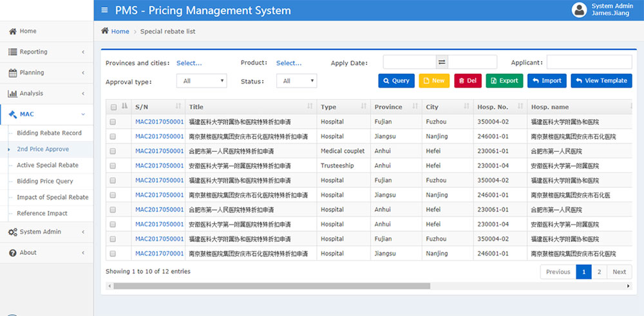Check the Medical couplet row checkbox
The image size is (644, 316).
point(113,151)
